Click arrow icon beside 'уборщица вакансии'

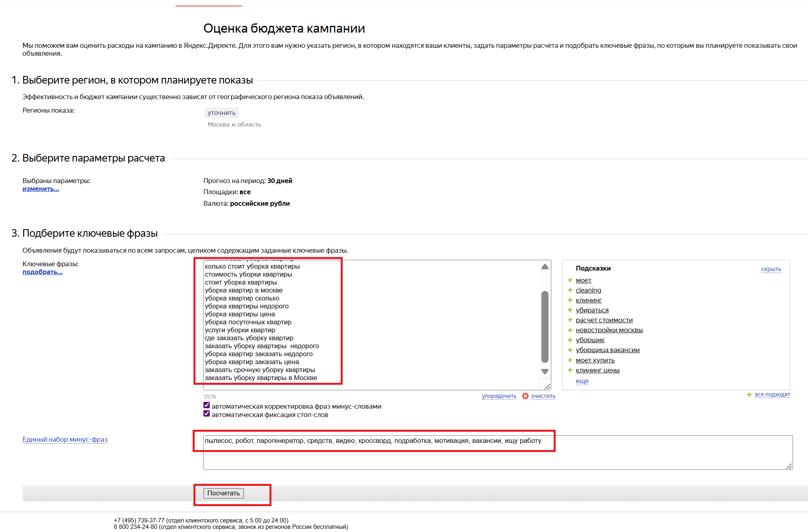pos(570,350)
